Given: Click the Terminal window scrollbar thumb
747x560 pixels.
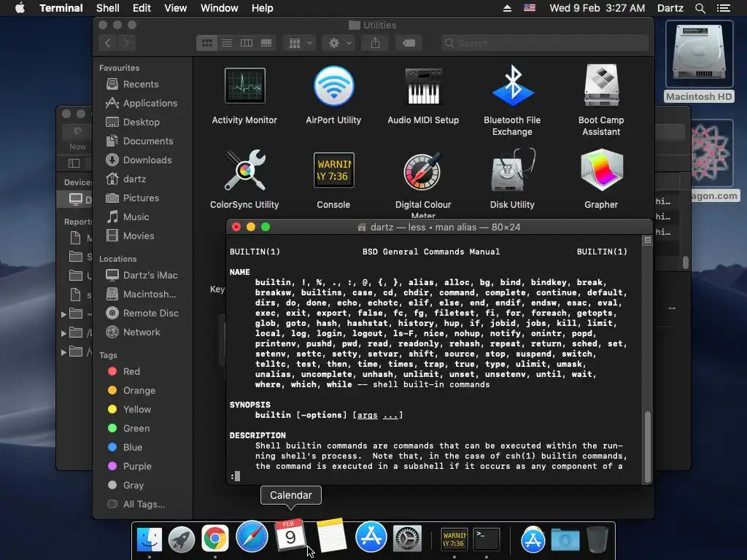Looking at the screenshot, I should tap(648, 447).
